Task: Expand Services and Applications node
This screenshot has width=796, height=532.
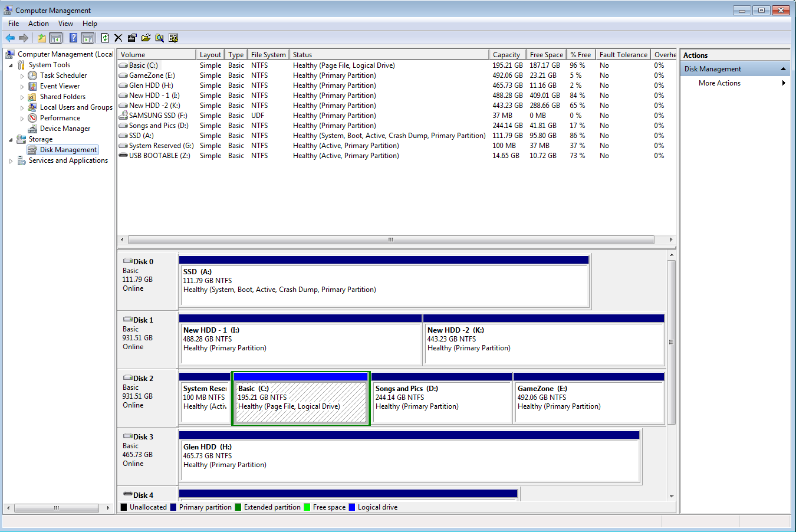Action: [11, 161]
